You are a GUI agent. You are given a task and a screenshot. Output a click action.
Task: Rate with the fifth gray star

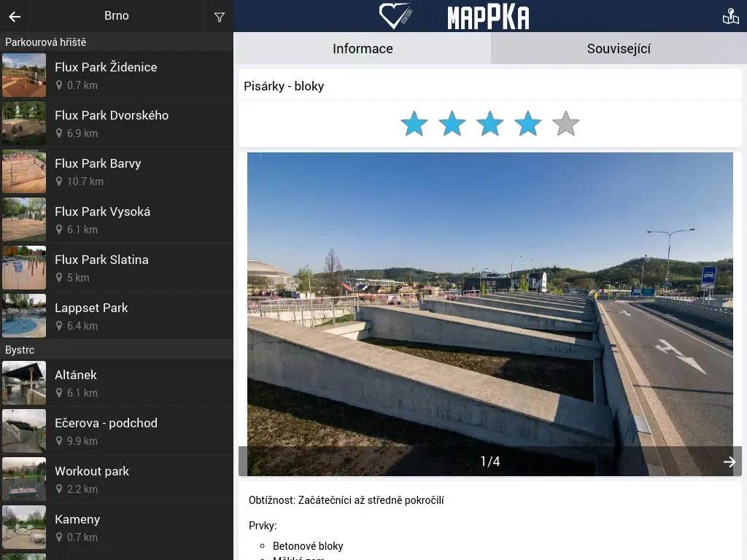[566, 124]
